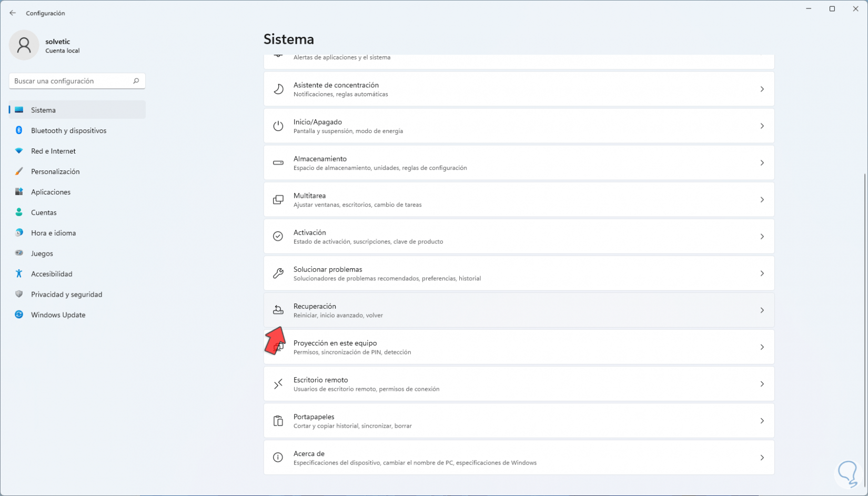Image resolution: width=868 pixels, height=496 pixels.
Task: Click the Escritorio remoto icon
Action: [x=278, y=384]
